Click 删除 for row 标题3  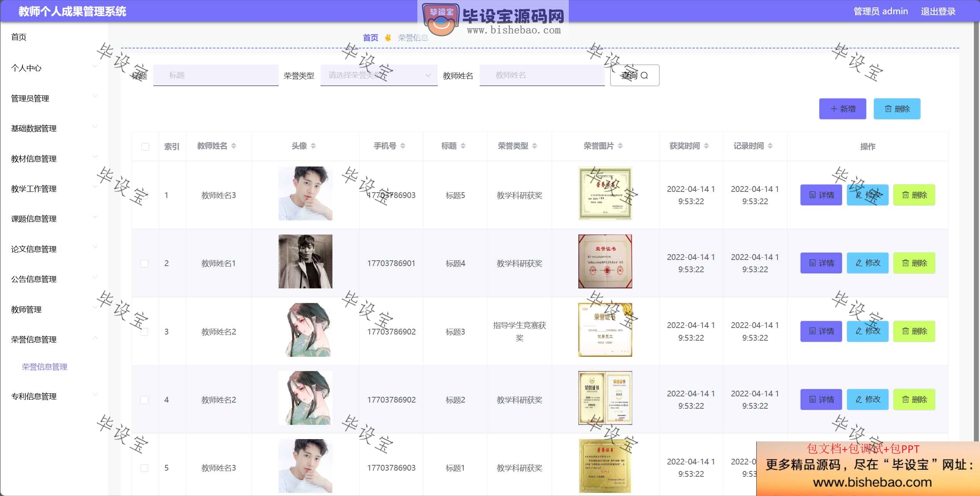pos(914,331)
